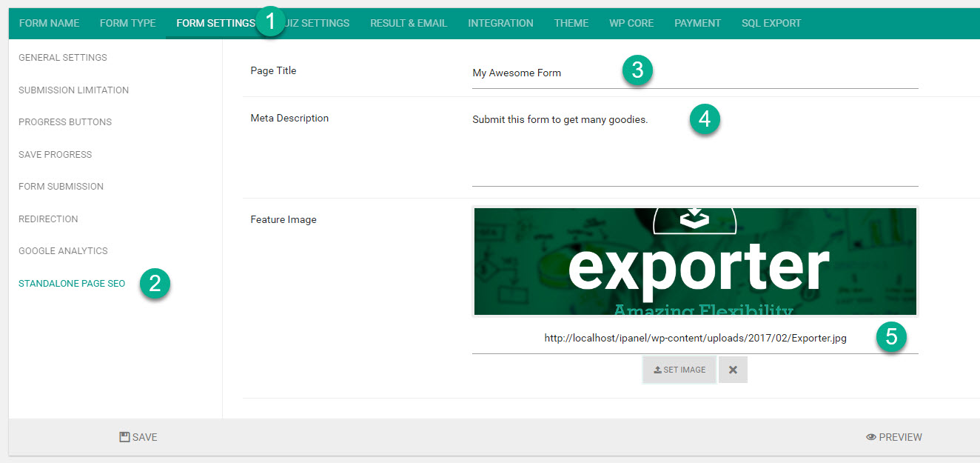The image size is (980, 463).
Task: Open the WP Core tab
Action: pyautogui.click(x=631, y=23)
